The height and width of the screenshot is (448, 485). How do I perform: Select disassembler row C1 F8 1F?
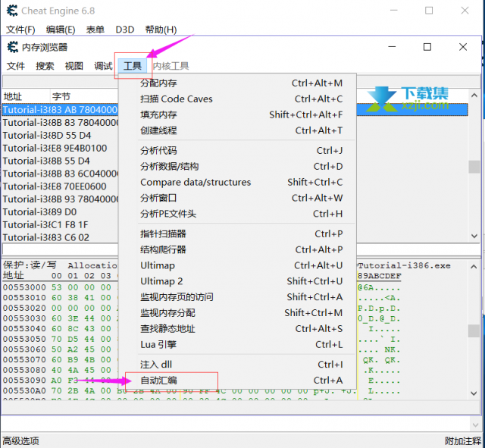tap(60, 224)
